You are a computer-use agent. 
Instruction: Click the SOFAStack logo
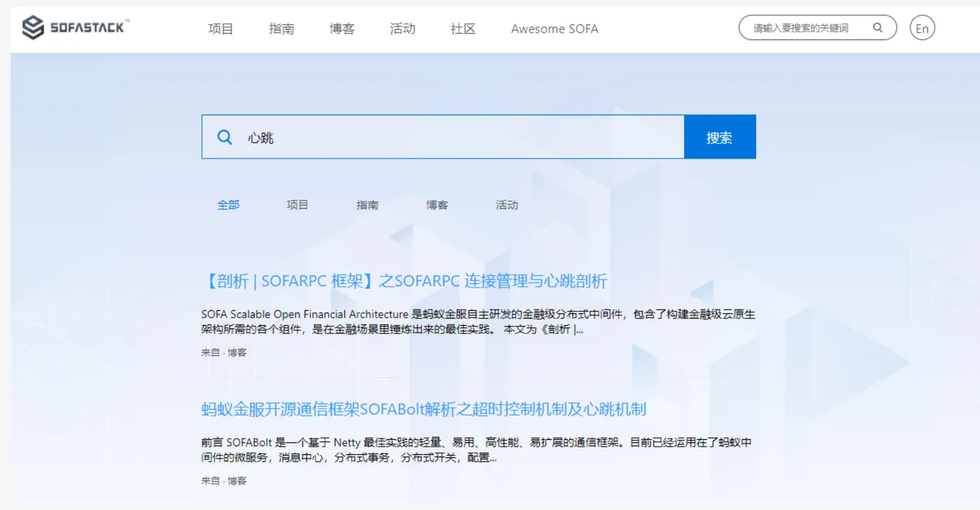75,28
